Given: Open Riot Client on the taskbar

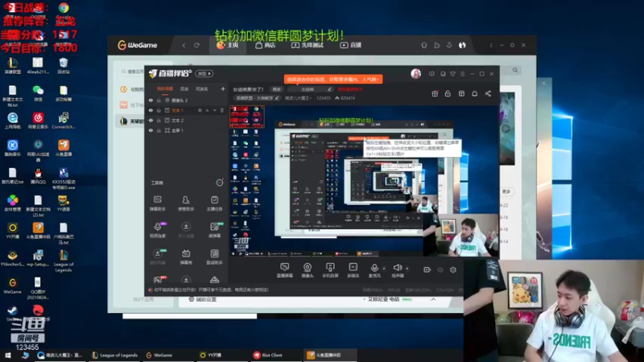Looking at the screenshot, I should (268, 355).
